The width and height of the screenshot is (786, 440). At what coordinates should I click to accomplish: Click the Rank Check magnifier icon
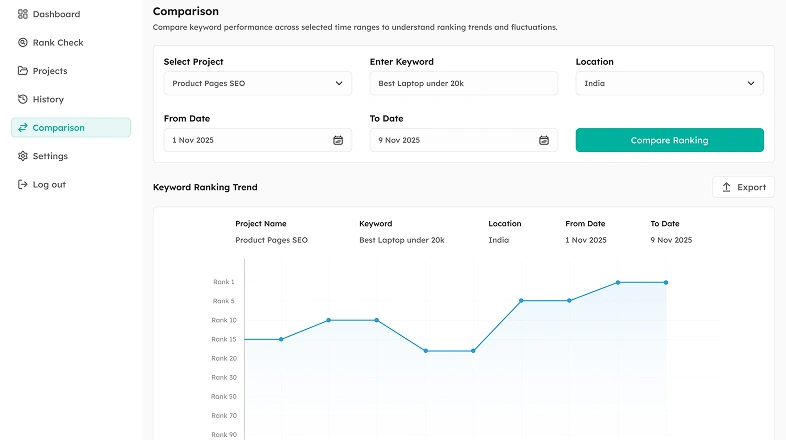click(x=23, y=43)
